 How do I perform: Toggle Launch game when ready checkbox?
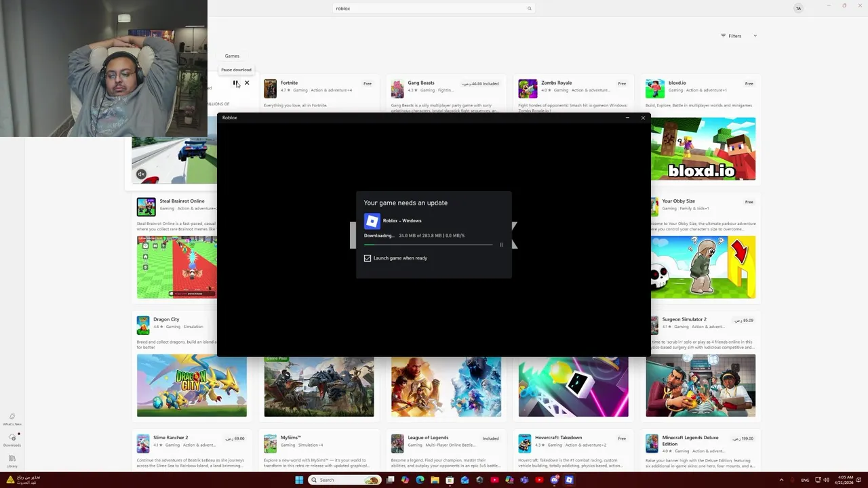(x=368, y=258)
